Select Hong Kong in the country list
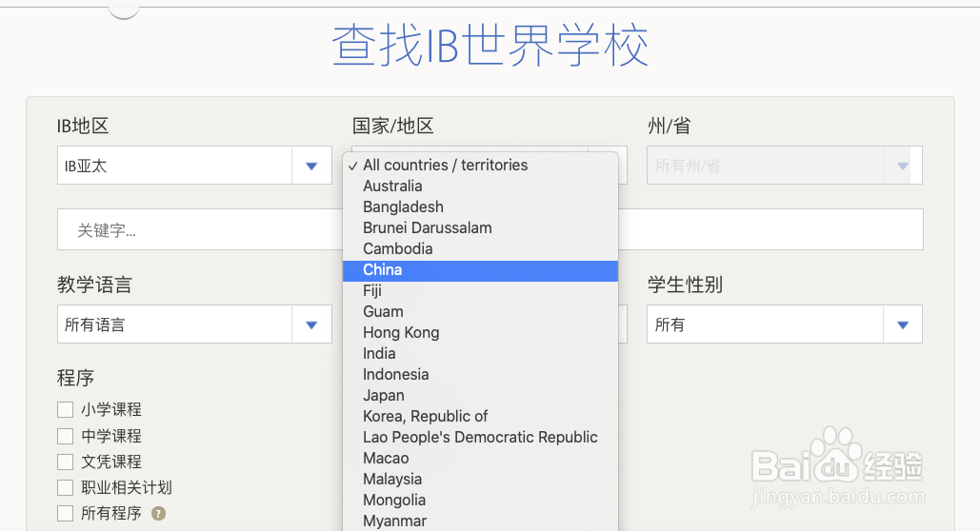The width and height of the screenshot is (980, 531). [x=480, y=332]
